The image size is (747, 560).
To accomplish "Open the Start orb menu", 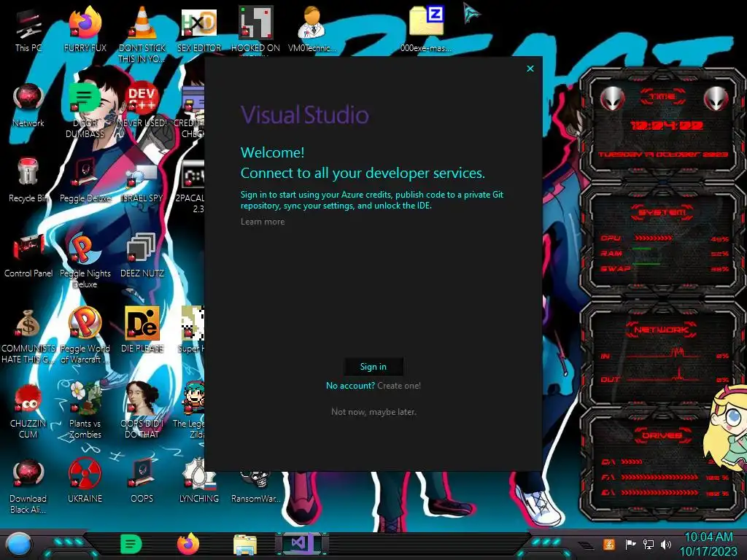I will [19, 545].
